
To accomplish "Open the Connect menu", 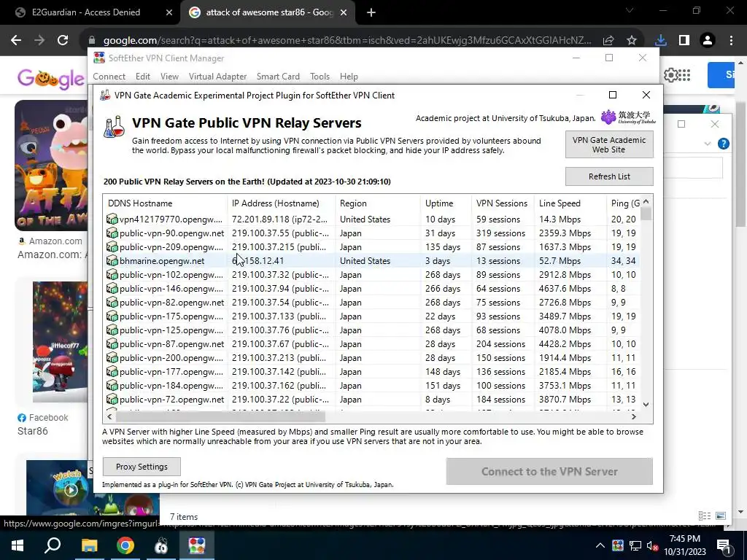I will [109, 76].
